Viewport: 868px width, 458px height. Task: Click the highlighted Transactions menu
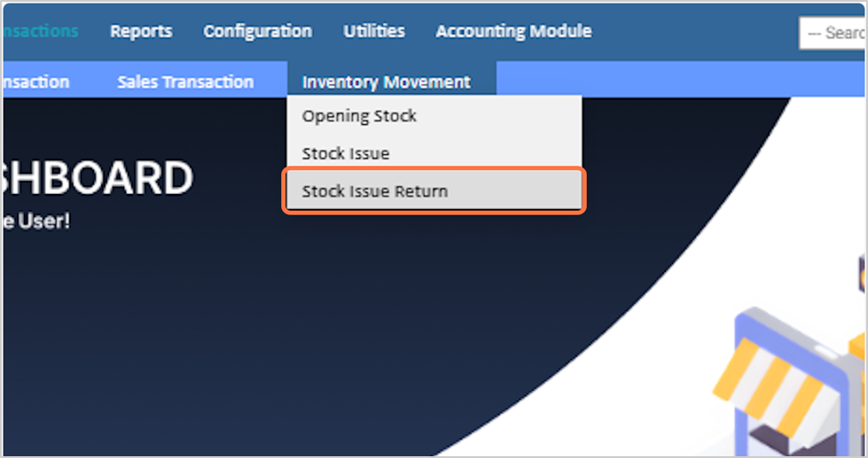click(x=39, y=31)
